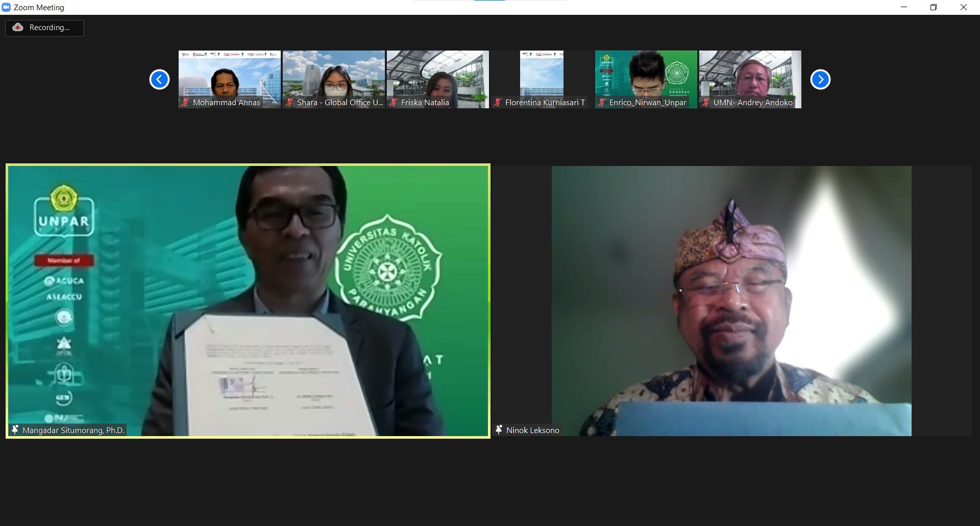
Task: Click the pin icon next to Mangadar Situmorang
Action: tap(15, 430)
